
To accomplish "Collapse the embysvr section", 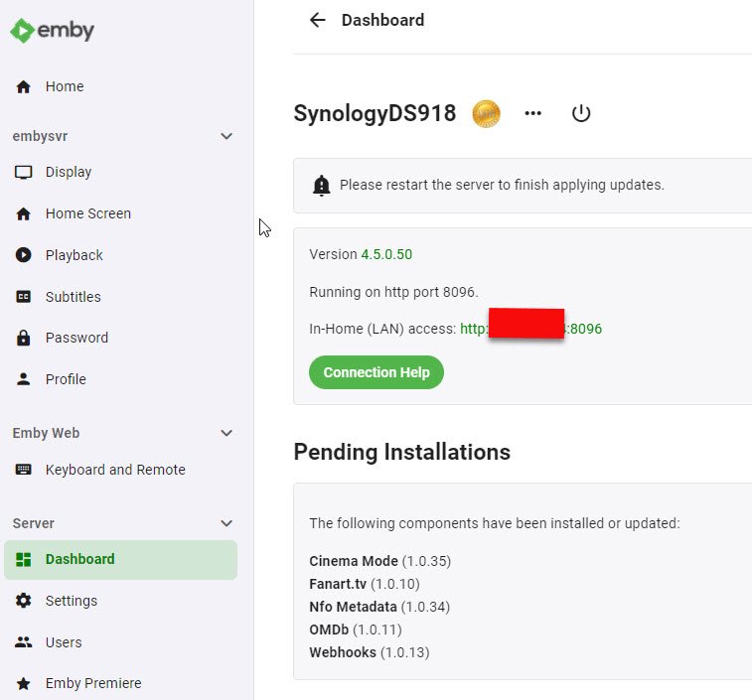I will tap(226, 136).
